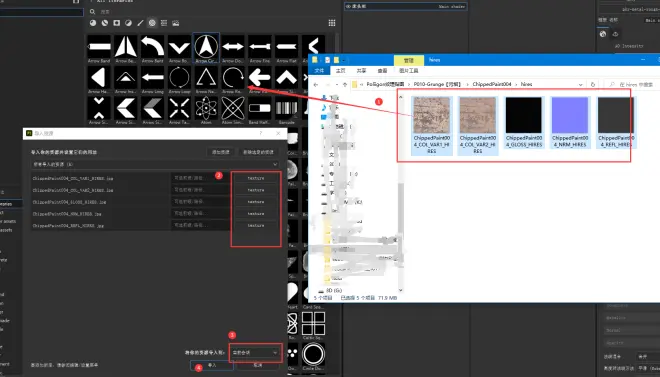Click the Explorer back navigation arrow

pyautogui.click(x=316, y=85)
